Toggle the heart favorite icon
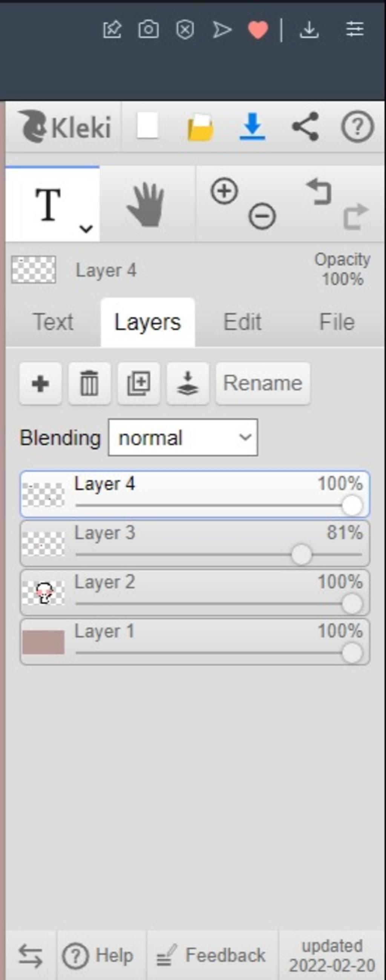 coord(258,30)
